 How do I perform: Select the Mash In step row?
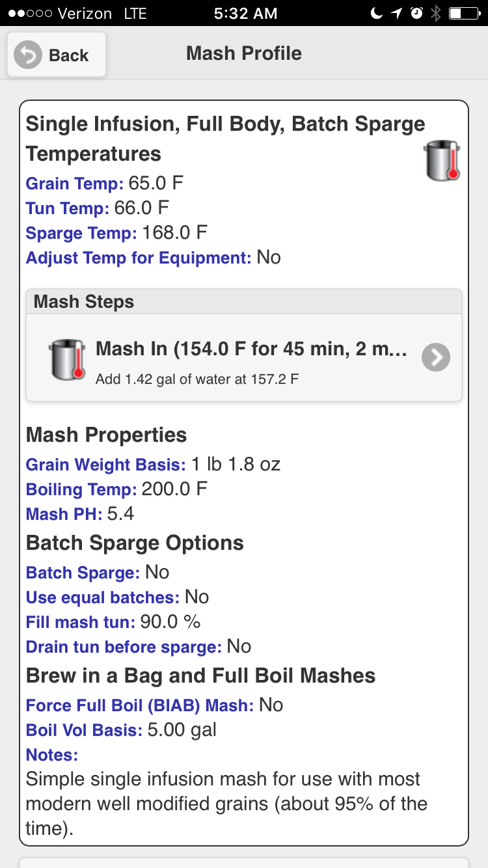coord(244,357)
